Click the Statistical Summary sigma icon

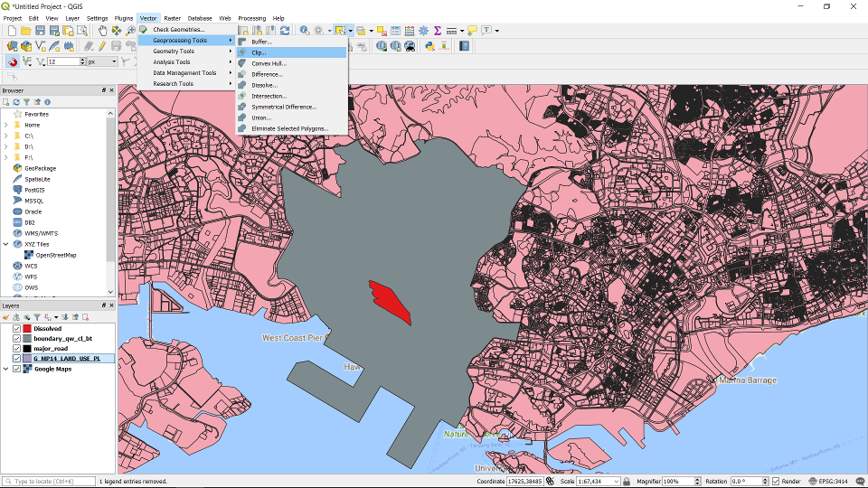pos(437,31)
